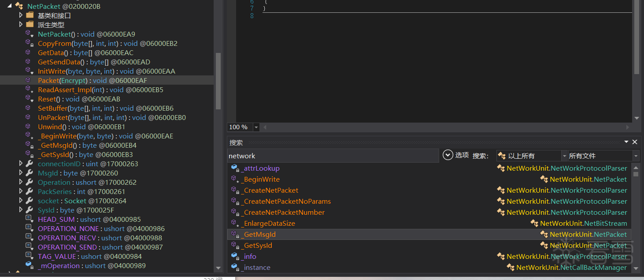Click the wrench icon beside socket property
The width and height of the screenshot is (644, 280).
coord(30,201)
